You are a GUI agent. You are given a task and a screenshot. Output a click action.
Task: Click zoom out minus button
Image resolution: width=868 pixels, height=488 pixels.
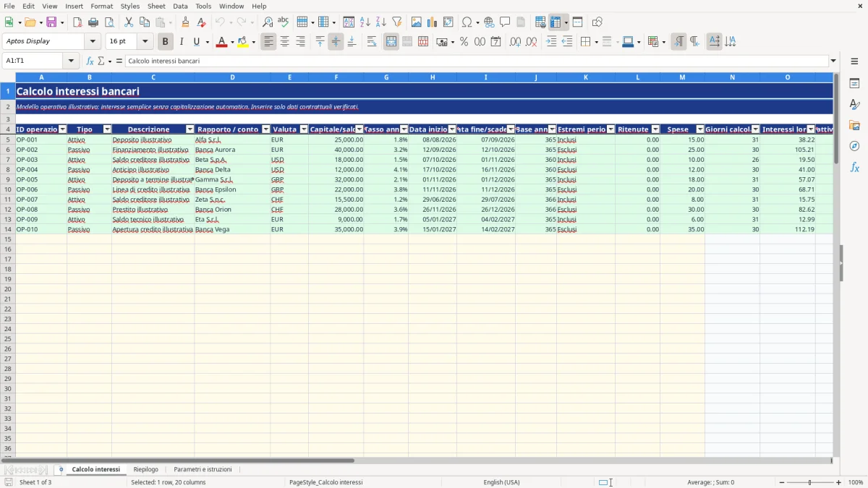pos(782,482)
